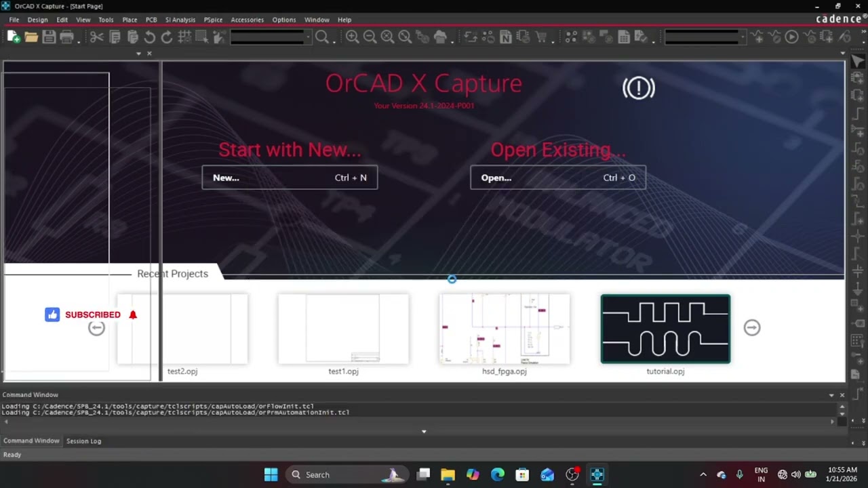Open the File menu
Image resolution: width=868 pixels, height=488 pixels.
[x=14, y=20]
